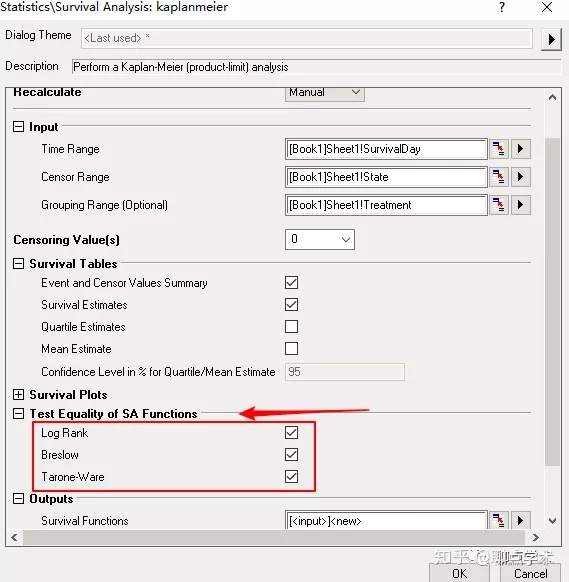The height and width of the screenshot is (582, 569).
Task: Open the arrow menu beside Censor Range
Action: pos(520,177)
